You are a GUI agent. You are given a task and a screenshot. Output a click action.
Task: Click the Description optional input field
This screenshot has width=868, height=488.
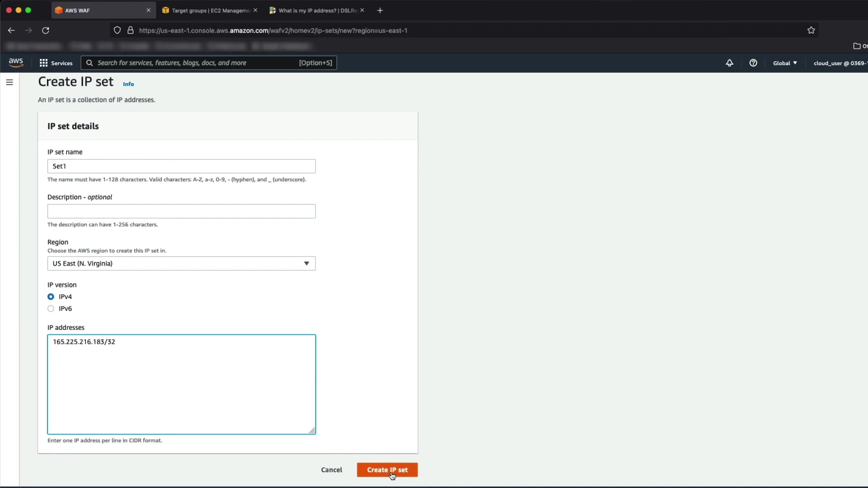(181, 211)
